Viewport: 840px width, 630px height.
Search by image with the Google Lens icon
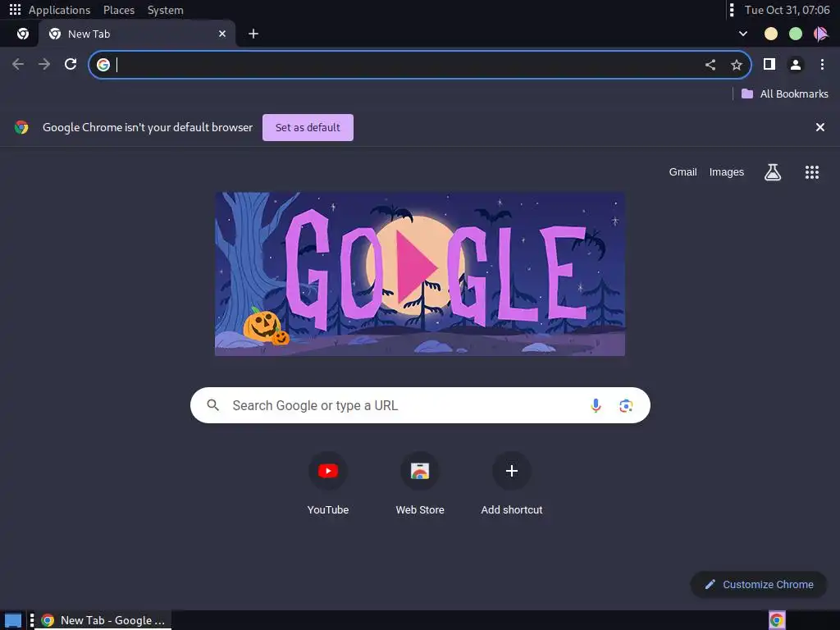(626, 405)
